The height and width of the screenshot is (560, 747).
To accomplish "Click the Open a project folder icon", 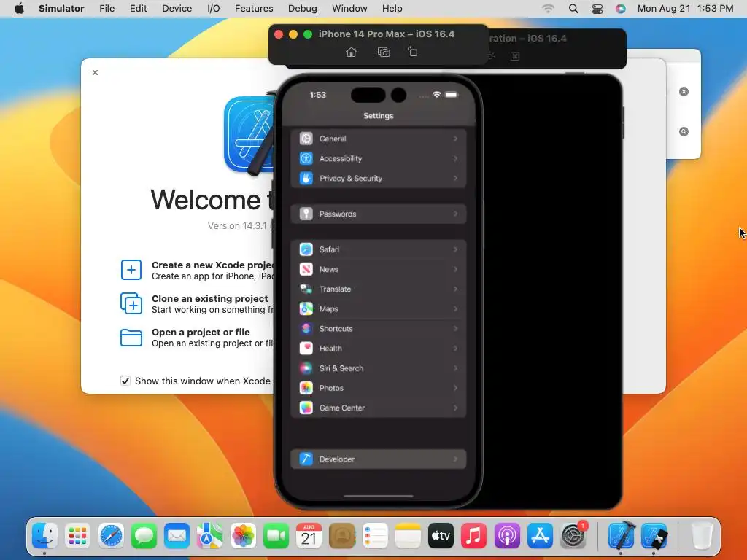I will point(131,338).
